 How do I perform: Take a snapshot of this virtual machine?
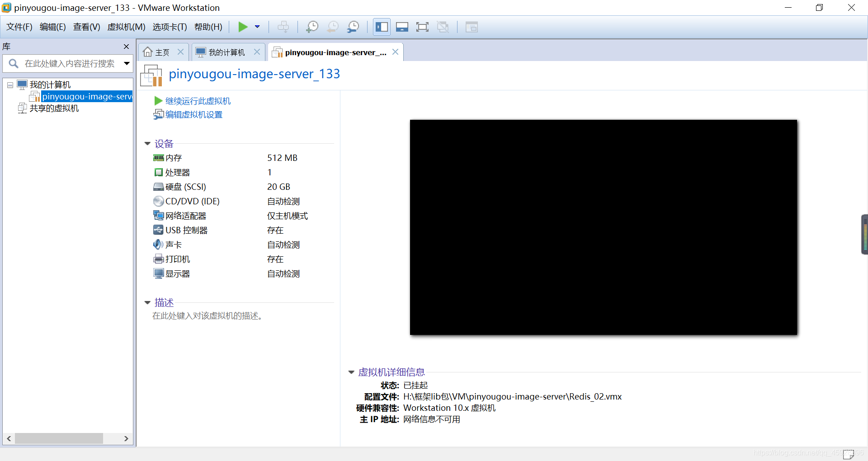[312, 27]
